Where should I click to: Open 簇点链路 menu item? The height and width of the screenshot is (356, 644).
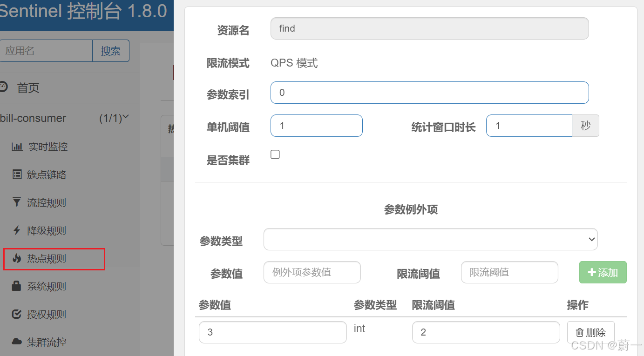(x=47, y=175)
